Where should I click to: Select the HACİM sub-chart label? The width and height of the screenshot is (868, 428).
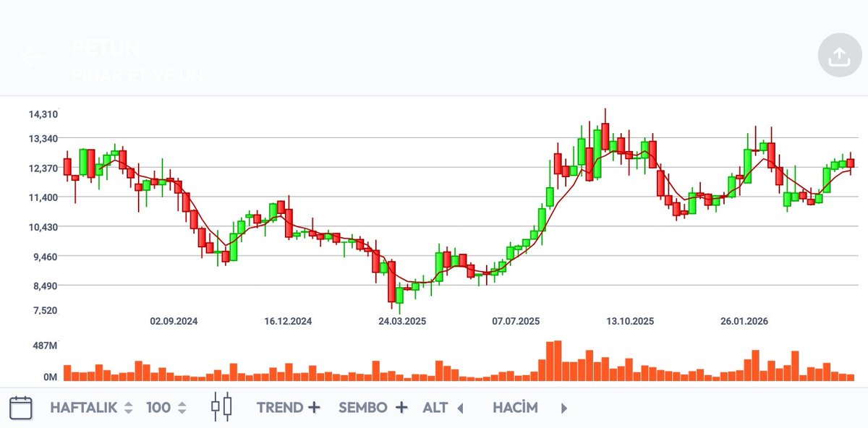[x=515, y=408]
